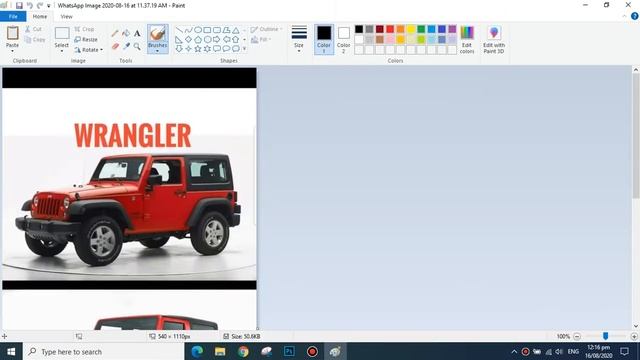Open the shape Fill dropdown
Image resolution: width=640 pixels, height=360 pixels.
point(261,40)
